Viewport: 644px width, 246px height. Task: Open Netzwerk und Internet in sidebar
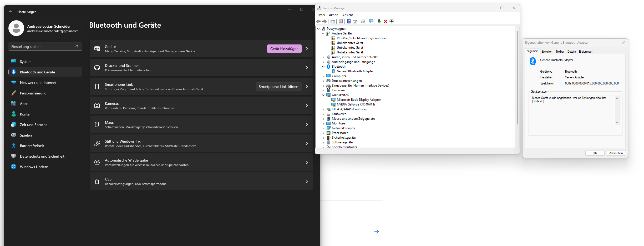point(45,83)
